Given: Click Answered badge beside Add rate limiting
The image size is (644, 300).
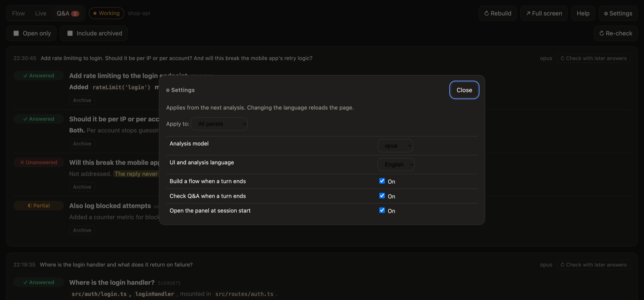Looking at the screenshot, I should [39, 76].
